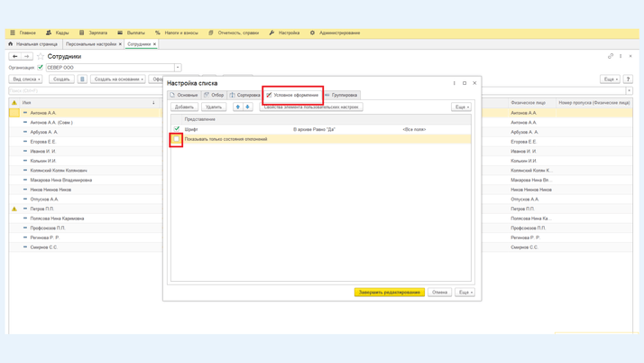Open the dialog's three-dot options menu
Screen dimensions: 644x363
tap(455, 83)
